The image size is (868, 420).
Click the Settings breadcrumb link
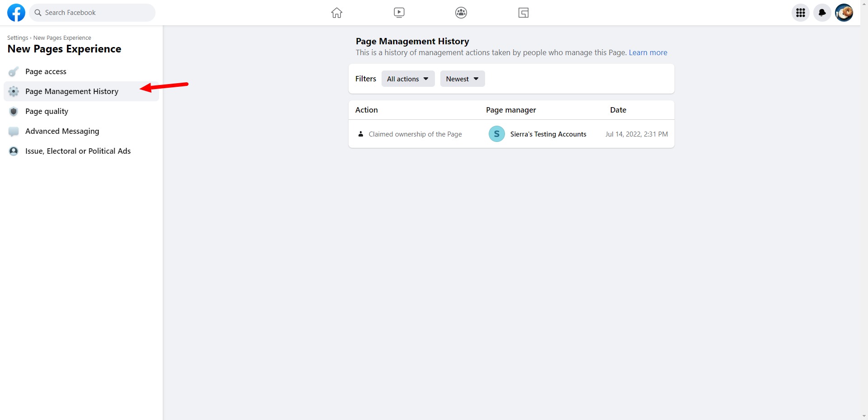pos(18,38)
